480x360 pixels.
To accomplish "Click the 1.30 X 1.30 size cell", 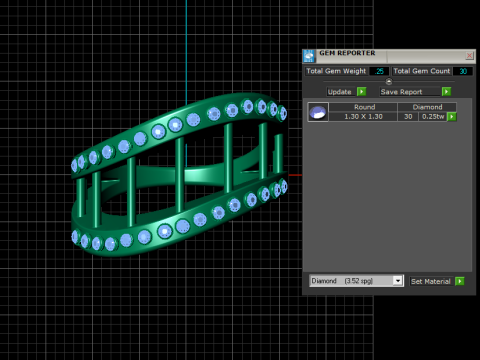I will (363, 117).
